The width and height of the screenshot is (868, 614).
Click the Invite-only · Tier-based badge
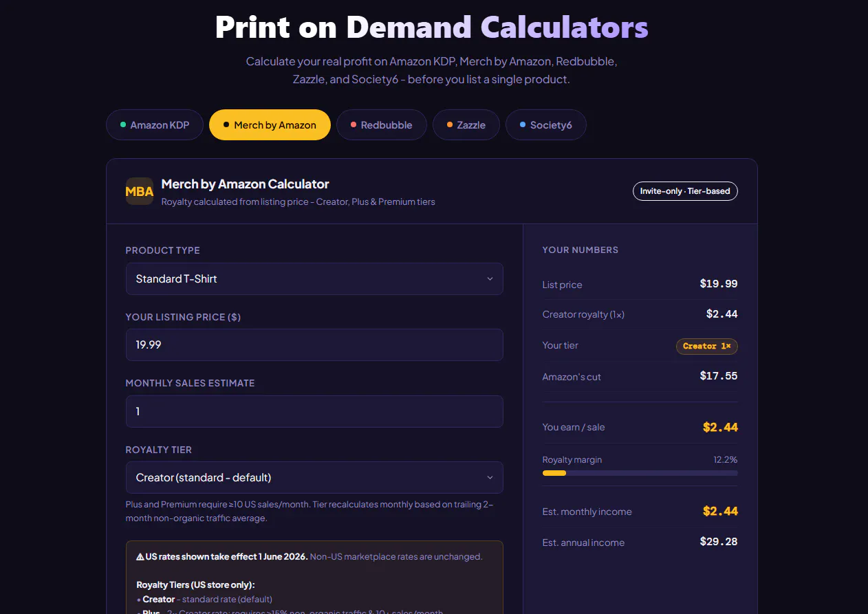pos(685,191)
